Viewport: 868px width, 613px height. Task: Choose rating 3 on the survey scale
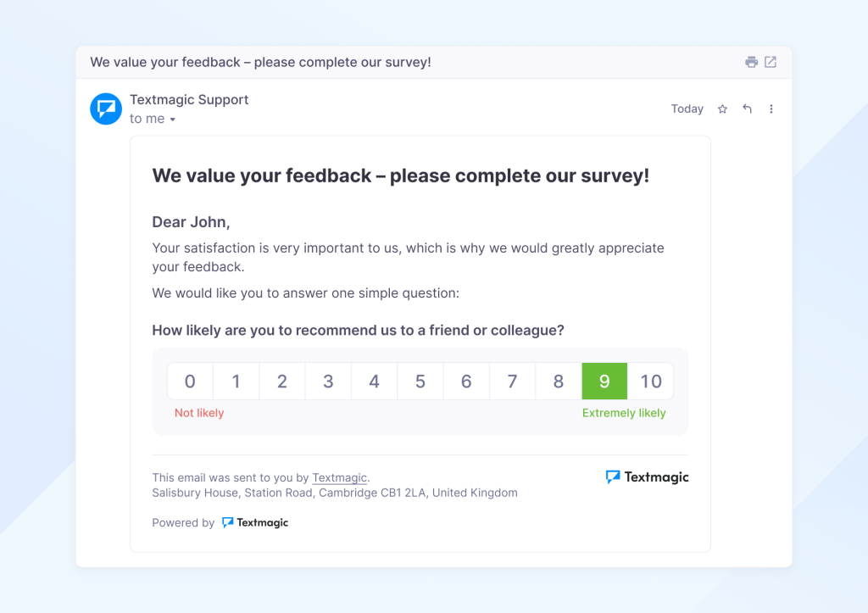click(x=328, y=382)
